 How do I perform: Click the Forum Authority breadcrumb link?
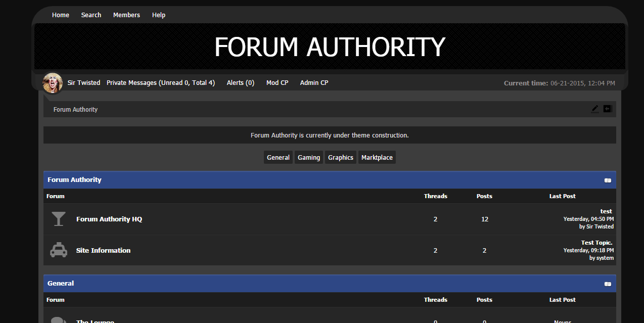75,109
